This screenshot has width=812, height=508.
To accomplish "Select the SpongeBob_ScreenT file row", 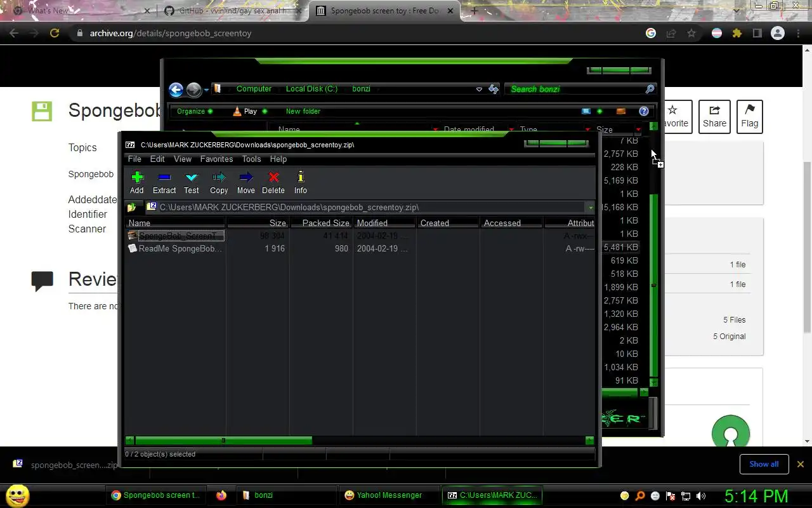I will tap(360, 236).
